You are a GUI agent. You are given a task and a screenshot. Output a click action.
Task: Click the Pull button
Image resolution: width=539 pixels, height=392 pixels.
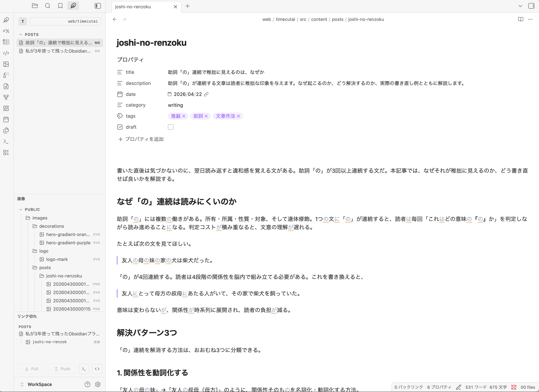tap(31, 369)
